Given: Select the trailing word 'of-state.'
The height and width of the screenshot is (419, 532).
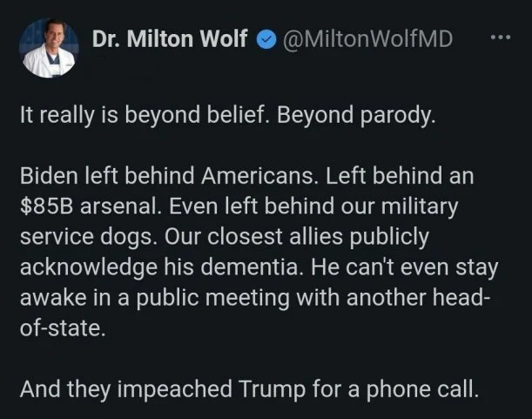Looking at the screenshot, I should (x=63, y=328).
